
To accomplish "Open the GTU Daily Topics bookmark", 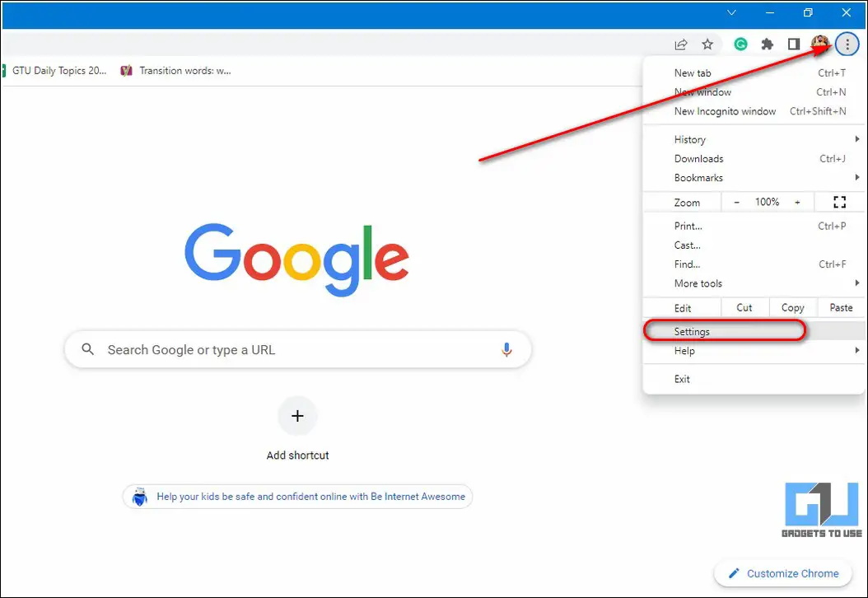I will 55,71.
